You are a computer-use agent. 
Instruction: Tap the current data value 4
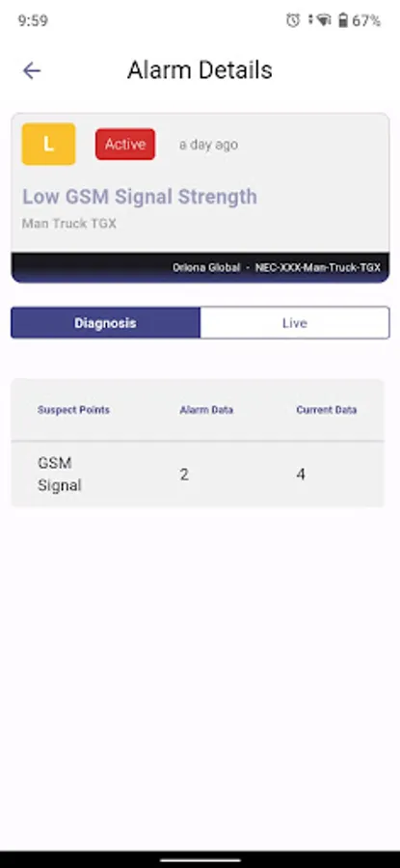tap(301, 475)
